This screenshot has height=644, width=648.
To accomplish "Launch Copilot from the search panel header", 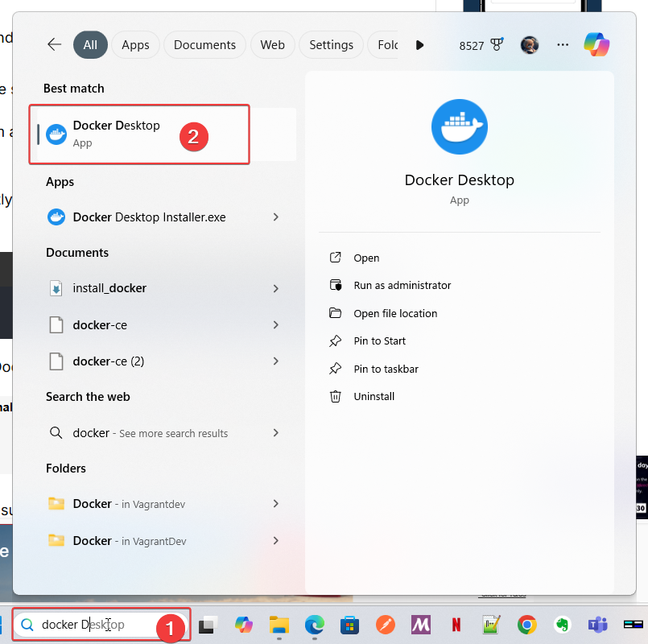I will (596, 44).
